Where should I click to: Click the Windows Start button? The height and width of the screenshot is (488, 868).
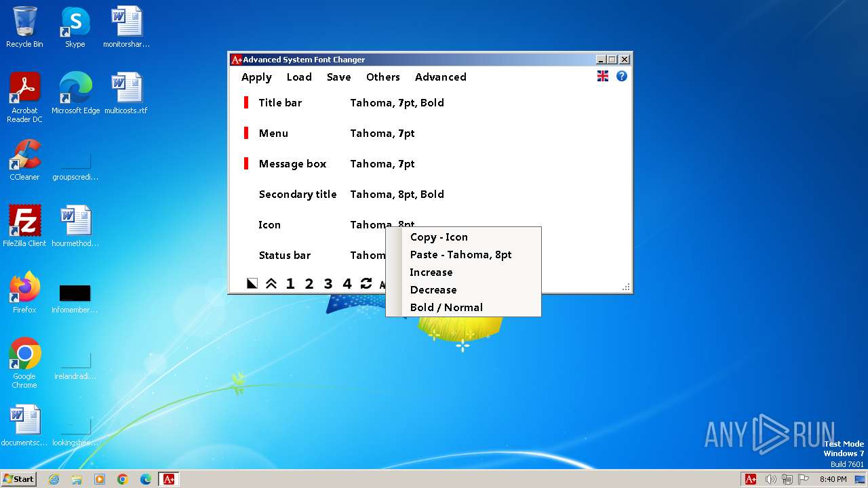click(x=18, y=479)
